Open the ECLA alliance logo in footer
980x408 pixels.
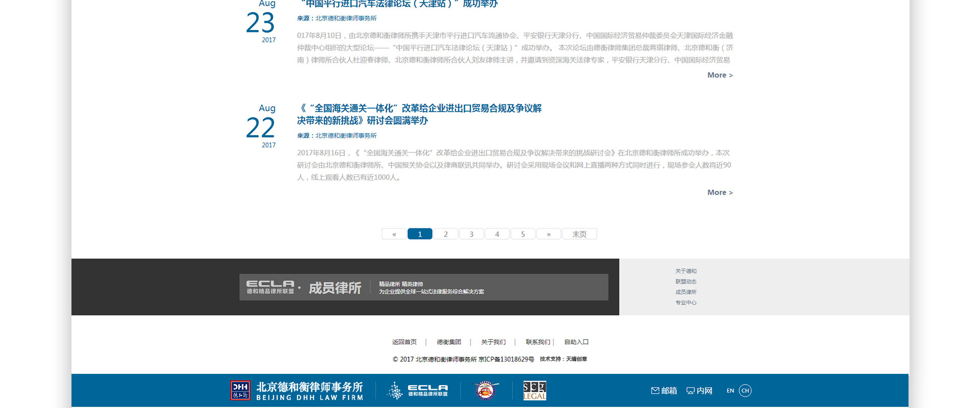[418, 391]
